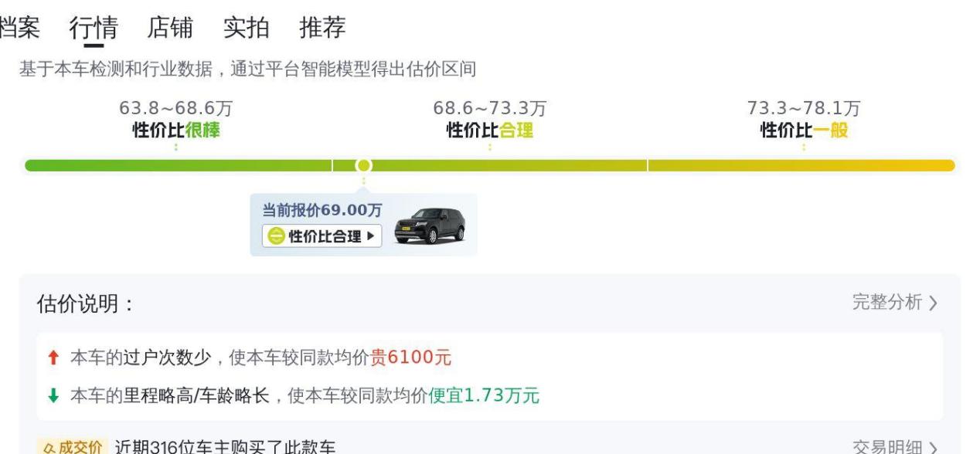Click the red up arrow icon
980x454 pixels.
(53, 357)
